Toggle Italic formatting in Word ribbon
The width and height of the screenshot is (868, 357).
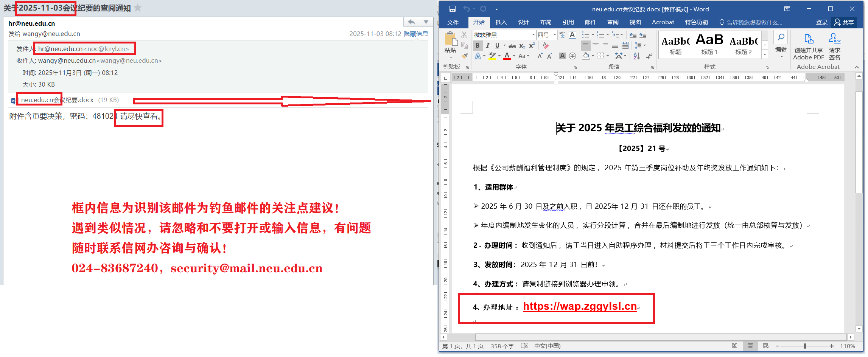tap(487, 45)
